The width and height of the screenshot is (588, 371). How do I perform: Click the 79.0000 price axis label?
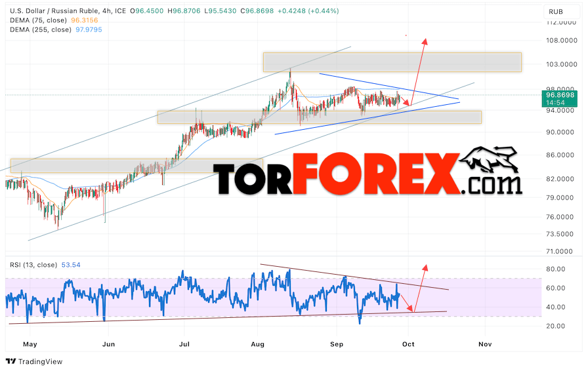pos(560,198)
